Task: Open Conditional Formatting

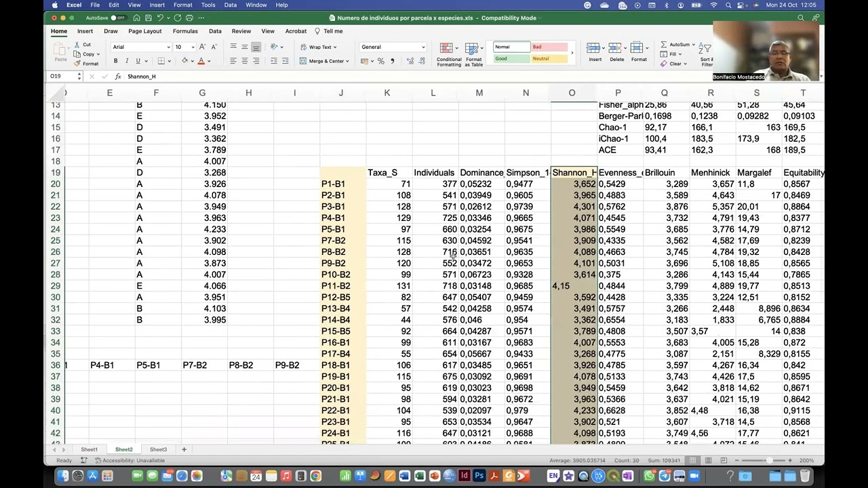Action: pyautogui.click(x=448, y=54)
